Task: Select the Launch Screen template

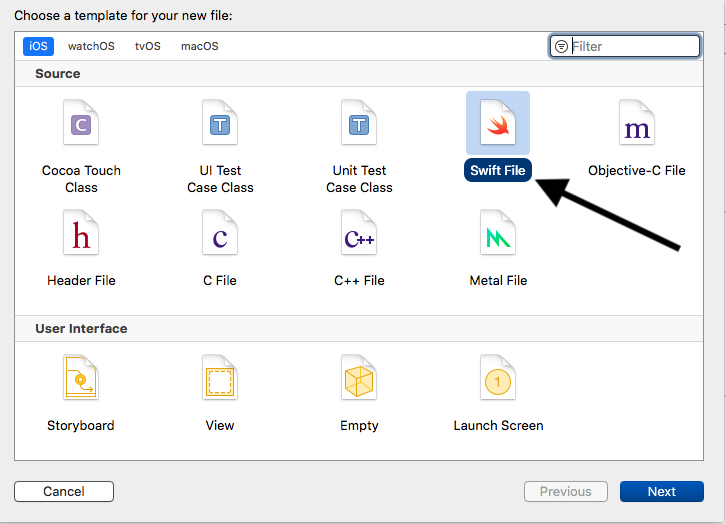Action: (498, 377)
